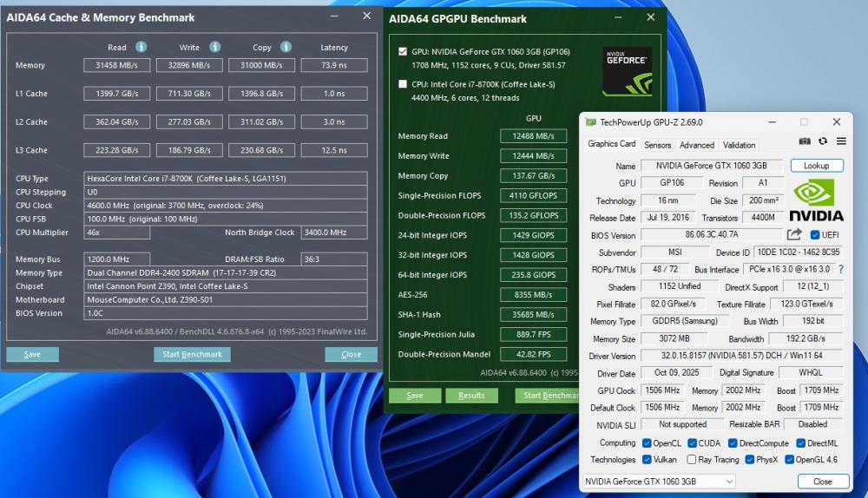The width and height of the screenshot is (868, 498).
Task: Click the Bandwidth 192.2 GB/s field
Action: pyautogui.click(x=806, y=338)
